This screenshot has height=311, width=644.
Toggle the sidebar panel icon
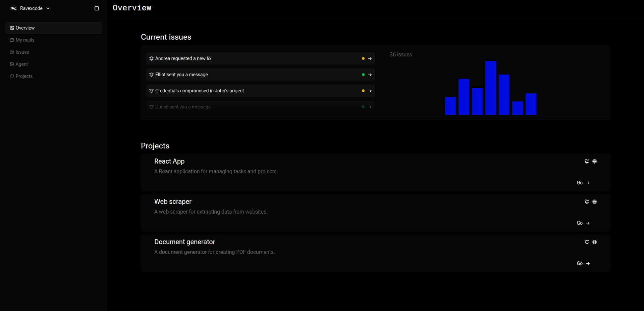pyautogui.click(x=97, y=8)
